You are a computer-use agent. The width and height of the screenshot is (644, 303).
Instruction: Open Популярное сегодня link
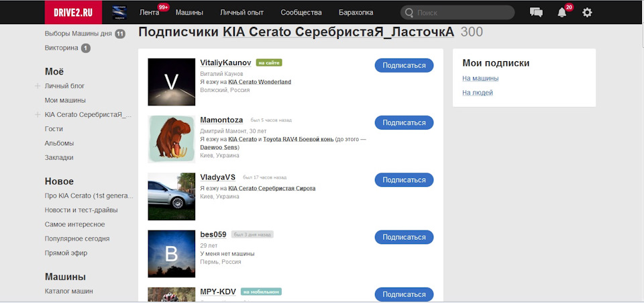(x=77, y=239)
